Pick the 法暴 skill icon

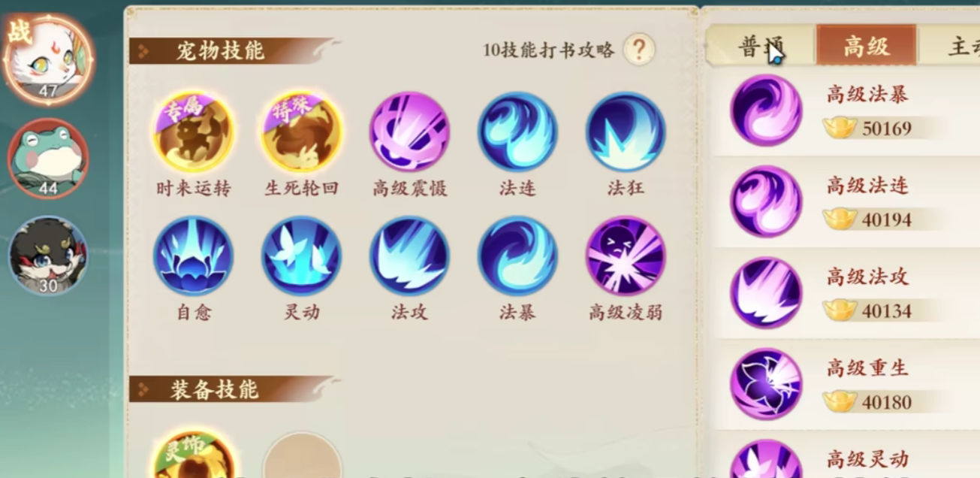[x=517, y=256]
